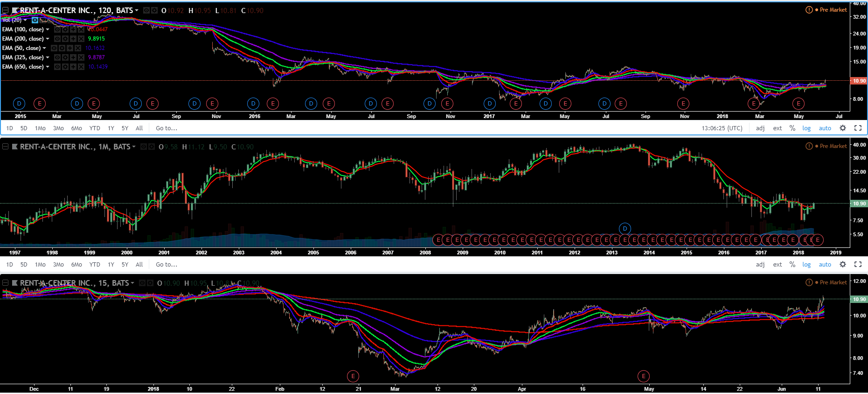The height and width of the screenshot is (394, 868).
Task: Open the 120-minute chart title dropdown arrow
Action: [x=137, y=10]
